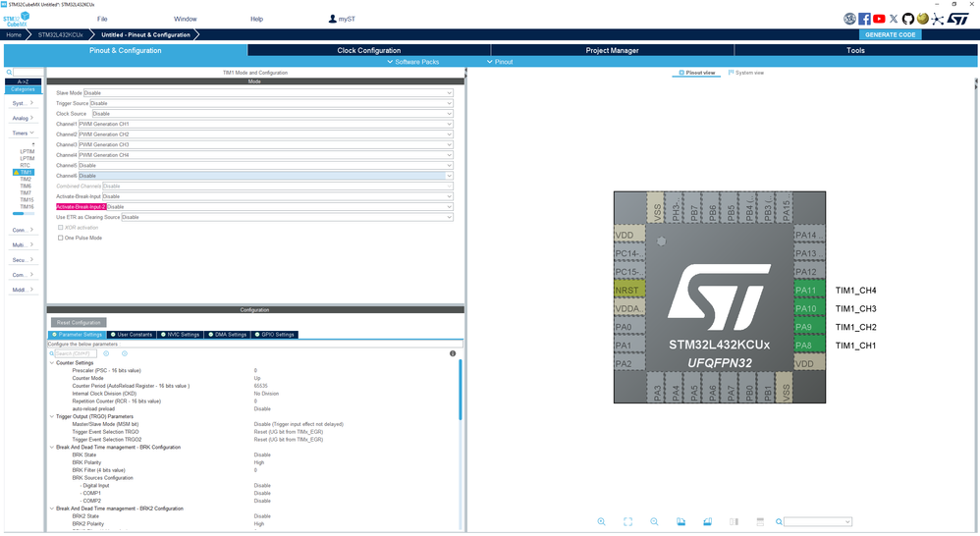This screenshot has width=980, height=536.
Task: Collapse Trigger Output (TRGO) Parameters group
Action: [x=52, y=416]
